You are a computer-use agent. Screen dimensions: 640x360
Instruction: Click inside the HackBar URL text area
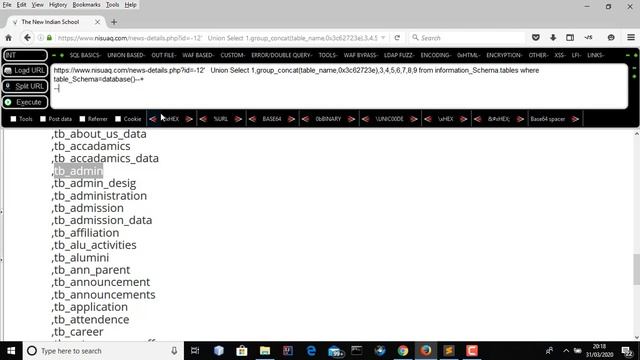tap(339, 86)
